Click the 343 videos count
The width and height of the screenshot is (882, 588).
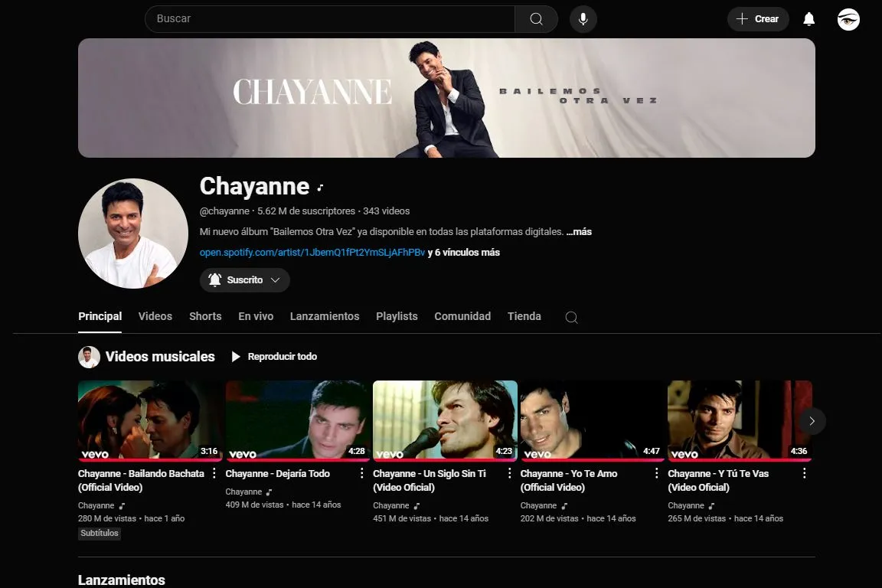[387, 211]
